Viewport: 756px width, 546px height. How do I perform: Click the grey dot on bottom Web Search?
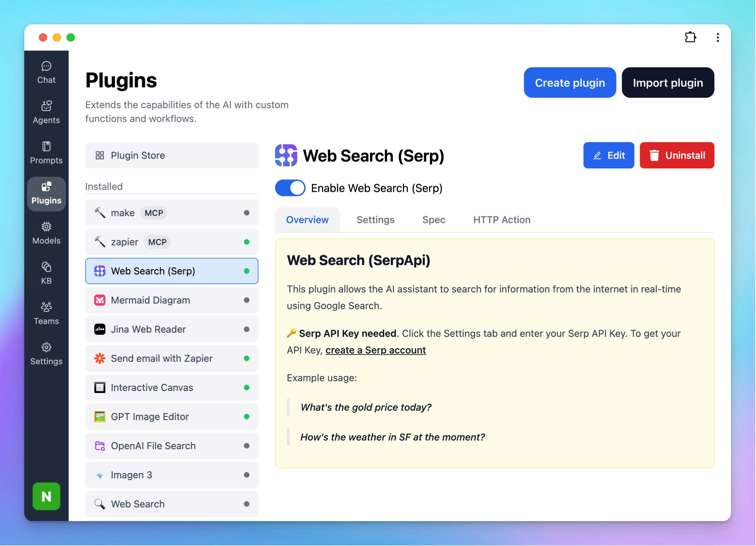click(x=247, y=504)
